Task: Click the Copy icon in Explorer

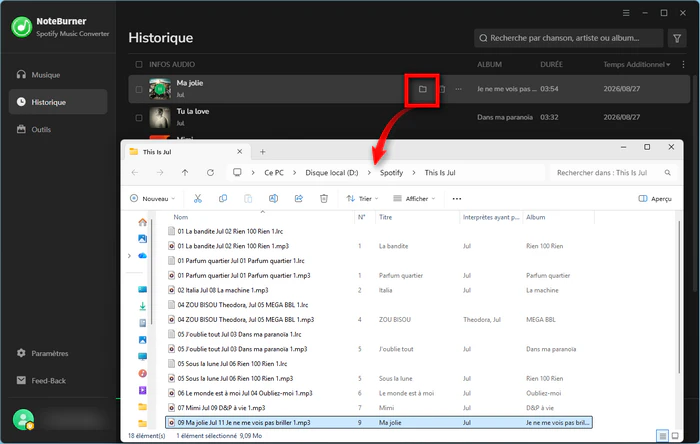Action: 223,199
